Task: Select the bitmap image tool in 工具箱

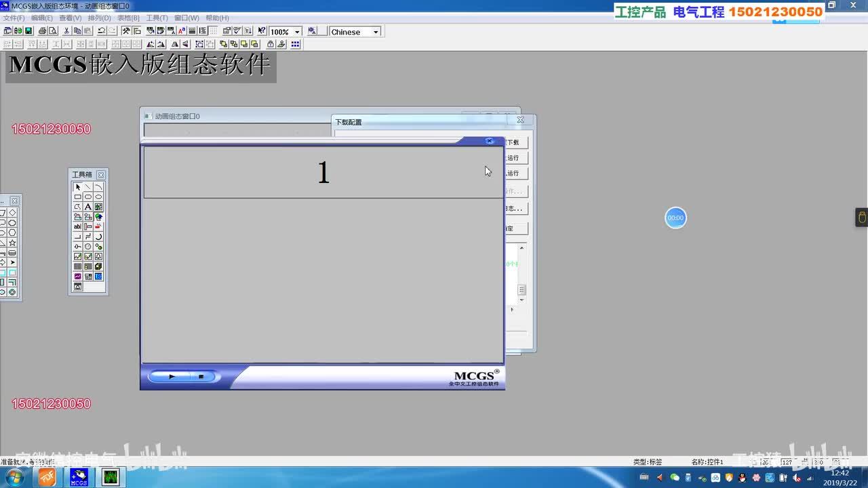Action: click(98, 207)
